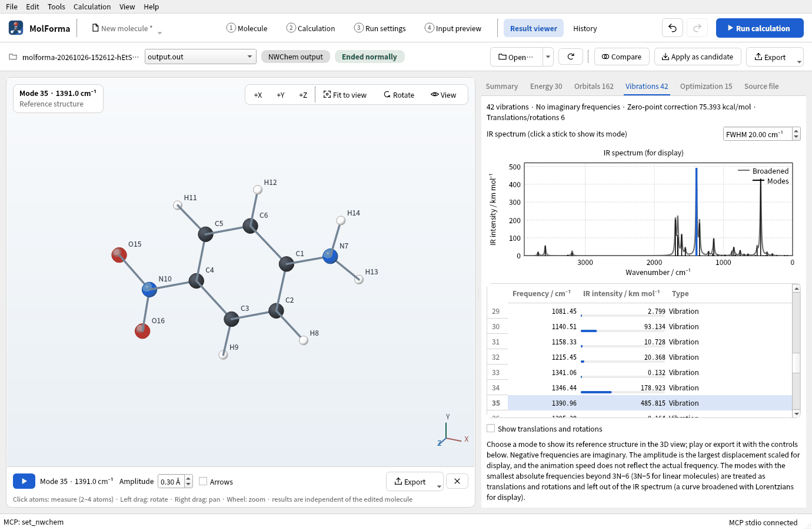The height and width of the screenshot is (530, 812).
Task: Enable the Arrows checkbox
Action: pos(203,481)
